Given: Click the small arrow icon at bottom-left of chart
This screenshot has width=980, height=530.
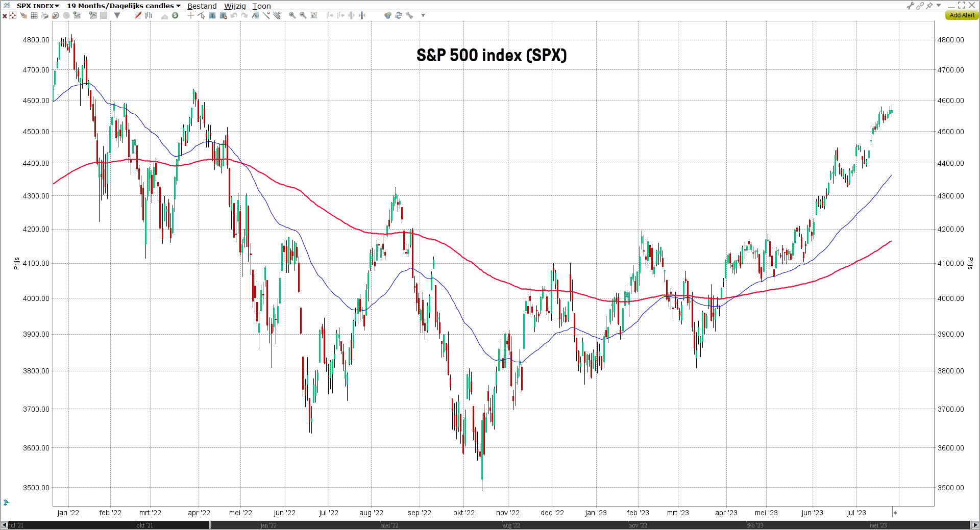Looking at the screenshot, I should click(6, 502).
